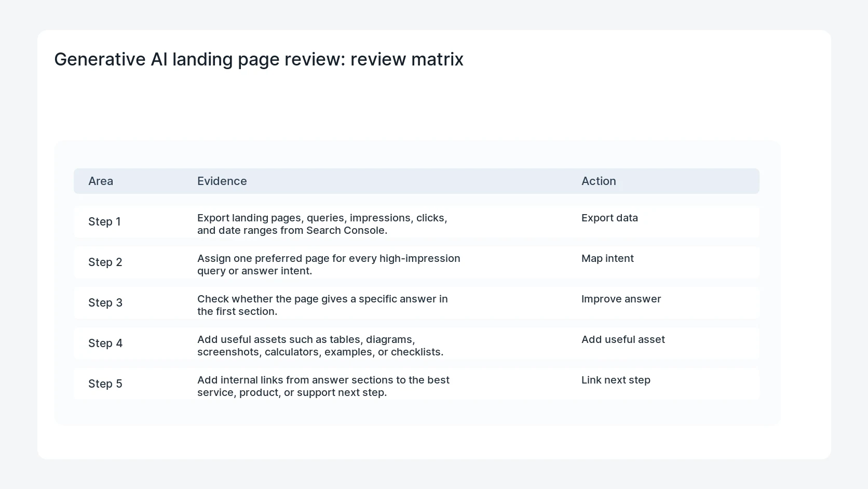Select the 'Assign one preferred page' evidence text

pyautogui.click(x=329, y=265)
